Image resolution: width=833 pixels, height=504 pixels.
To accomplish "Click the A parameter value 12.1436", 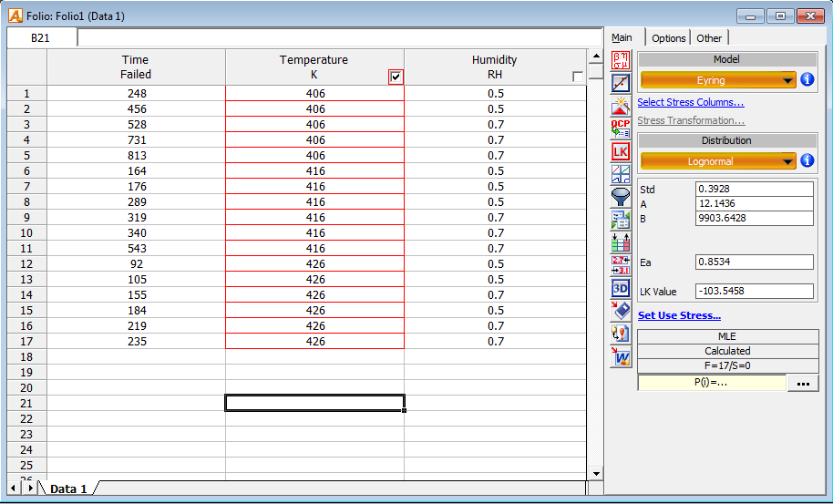I will 755,204.
